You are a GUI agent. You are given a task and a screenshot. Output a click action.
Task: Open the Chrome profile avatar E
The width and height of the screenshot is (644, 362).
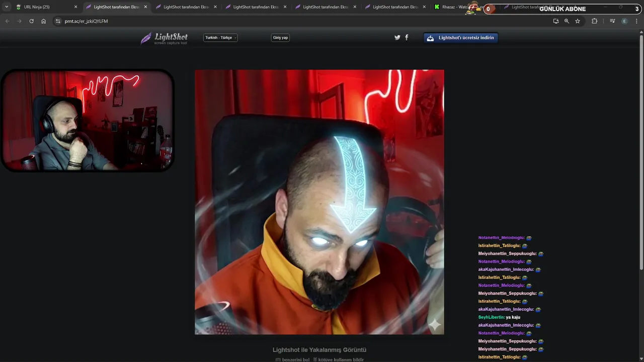pos(624,21)
